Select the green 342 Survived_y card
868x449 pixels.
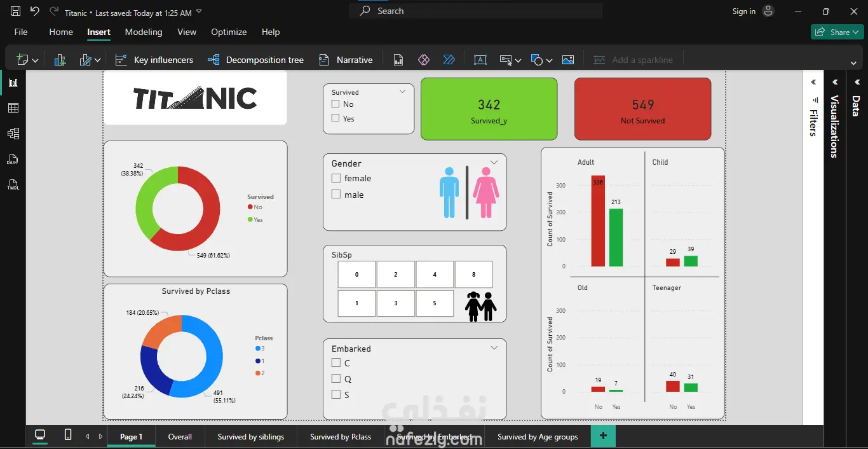point(489,109)
